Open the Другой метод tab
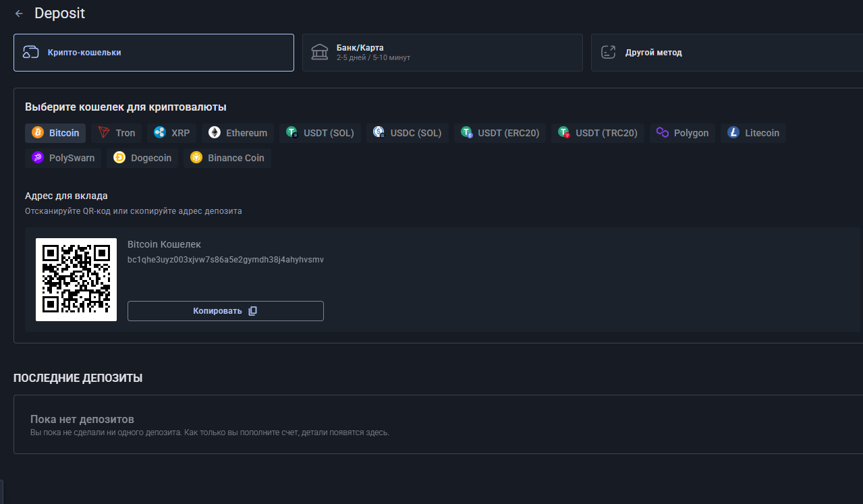Image resolution: width=863 pixels, height=504 pixels. (726, 53)
